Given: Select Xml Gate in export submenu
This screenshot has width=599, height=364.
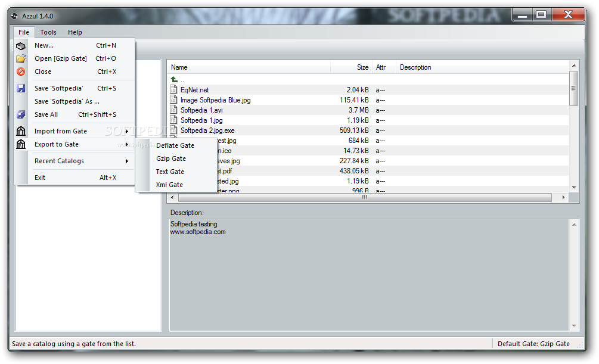Looking at the screenshot, I should 176,185.
